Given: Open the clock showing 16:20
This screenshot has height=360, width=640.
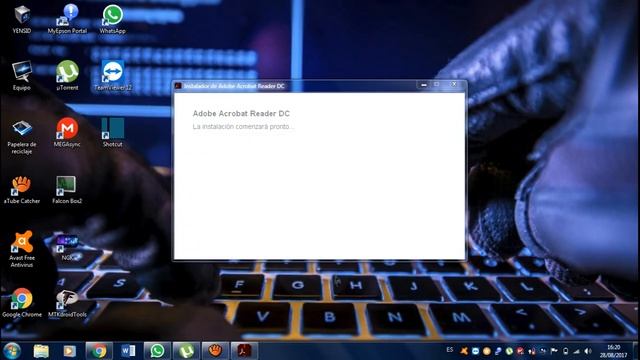Looking at the screenshot, I should click(613, 351).
